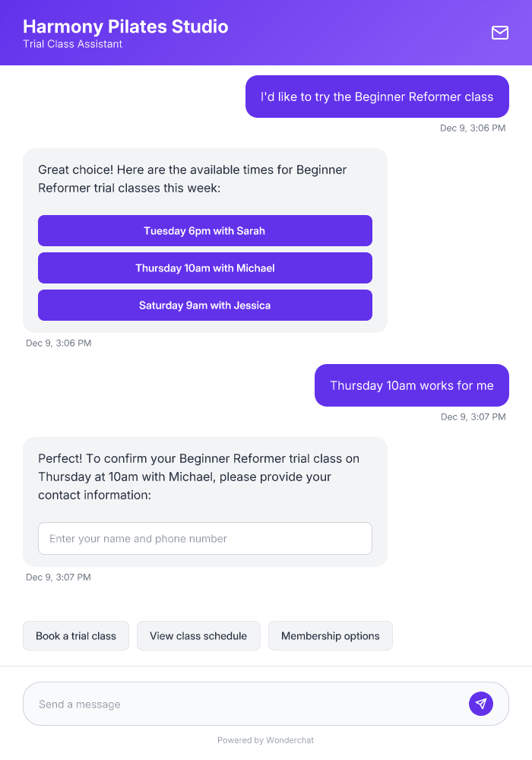Screen dimensions: 532x760
Task: Select the Tuesday 6pm with Sarah slot
Action: pyautogui.click(x=204, y=230)
